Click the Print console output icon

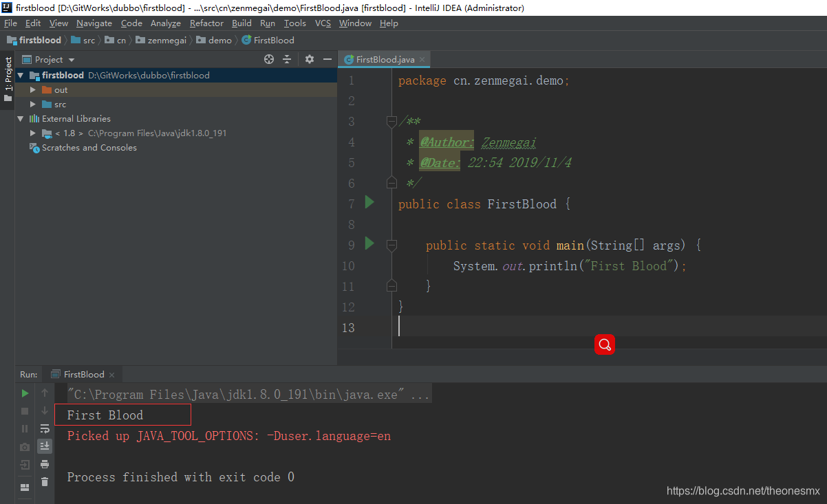(x=45, y=465)
